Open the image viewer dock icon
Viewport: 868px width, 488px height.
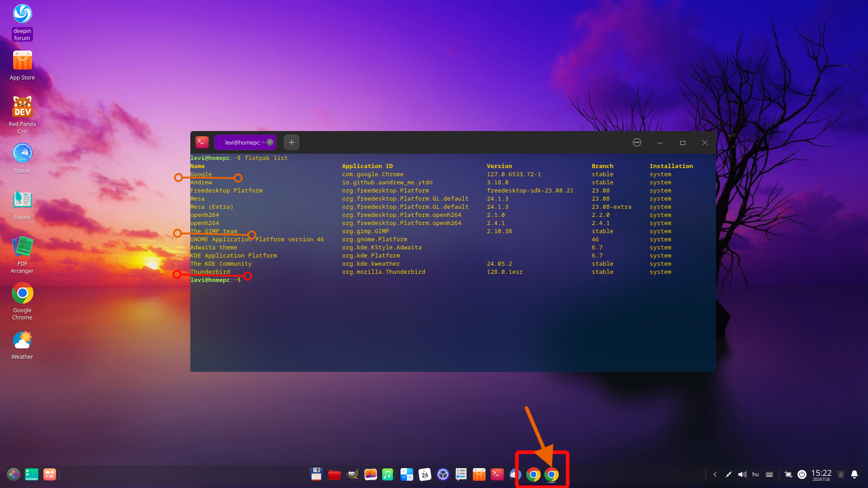371,474
